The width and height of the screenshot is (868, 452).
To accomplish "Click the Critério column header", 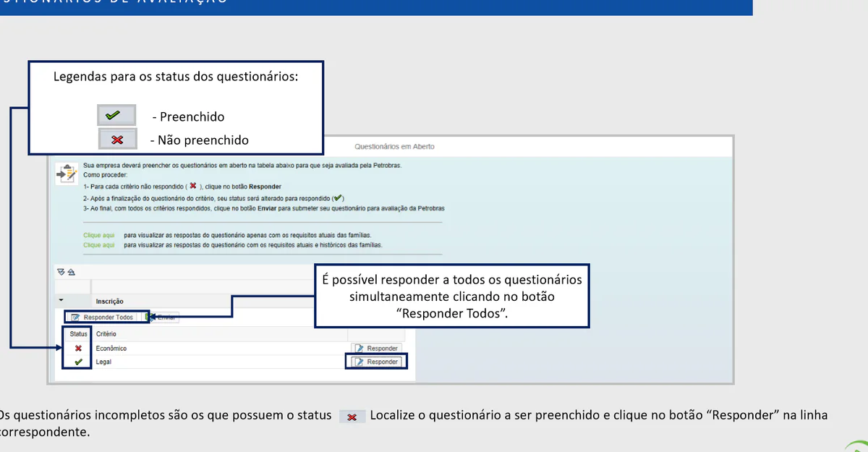I will pyautogui.click(x=106, y=334).
